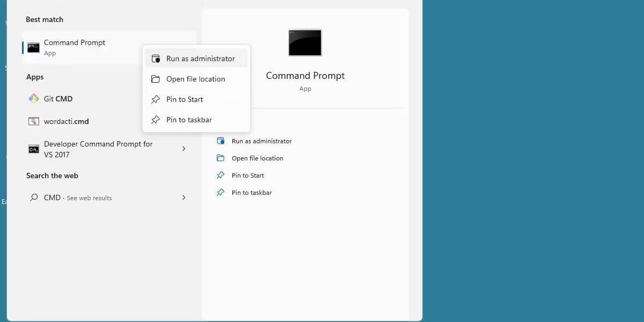This screenshot has height=322, width=644.
Task: Click the shield icon beside Run as administrator
Action: [156, 58]
